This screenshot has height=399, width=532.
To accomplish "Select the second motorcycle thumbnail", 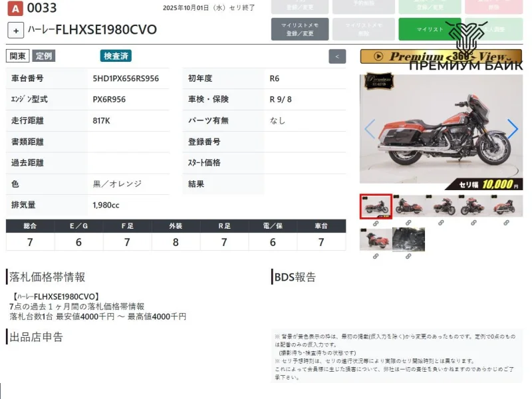I will pyautogui.click(x=408, y=206).
